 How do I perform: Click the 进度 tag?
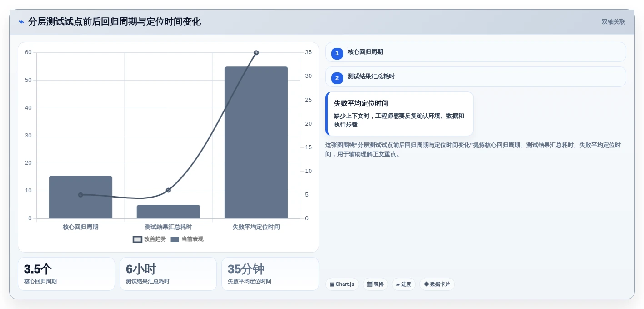[404, 284]
